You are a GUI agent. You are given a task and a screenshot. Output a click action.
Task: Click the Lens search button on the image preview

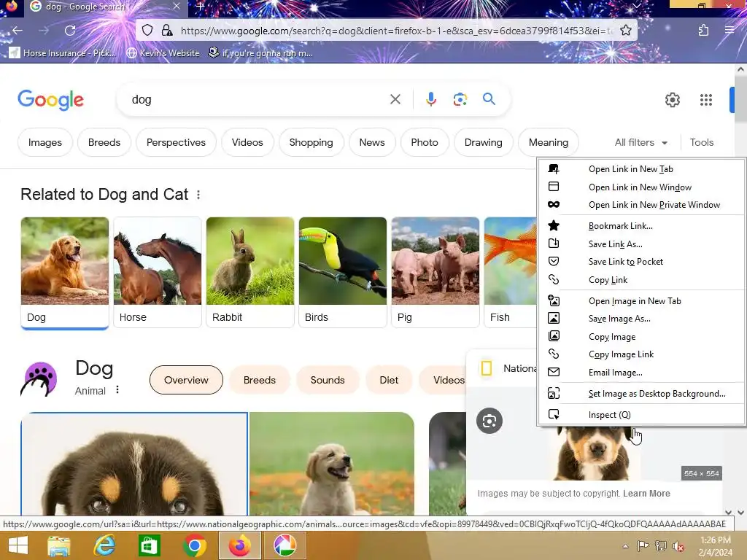[489, 421]
